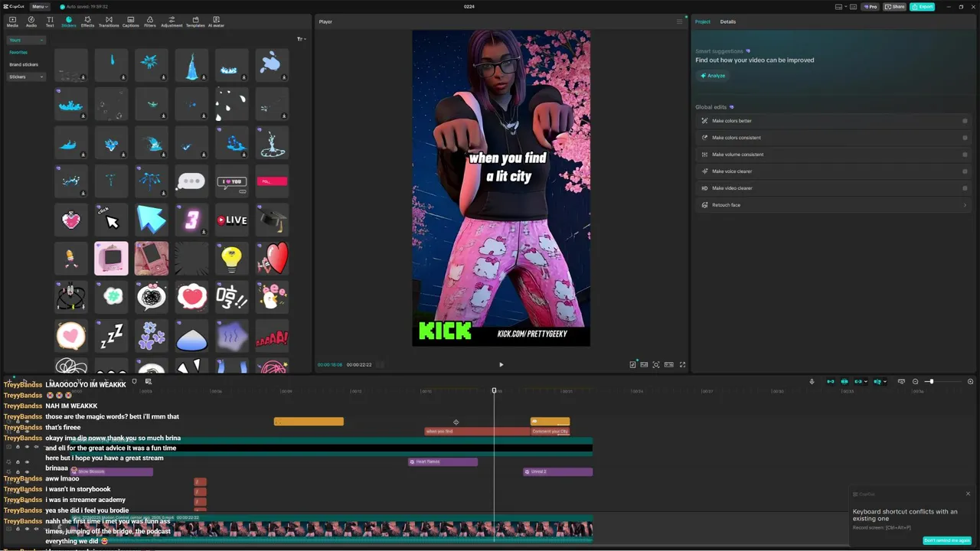Click the microphone record voiceover icon
The height and width of the screenshot is (551, 980).
(x=812, y=381)
